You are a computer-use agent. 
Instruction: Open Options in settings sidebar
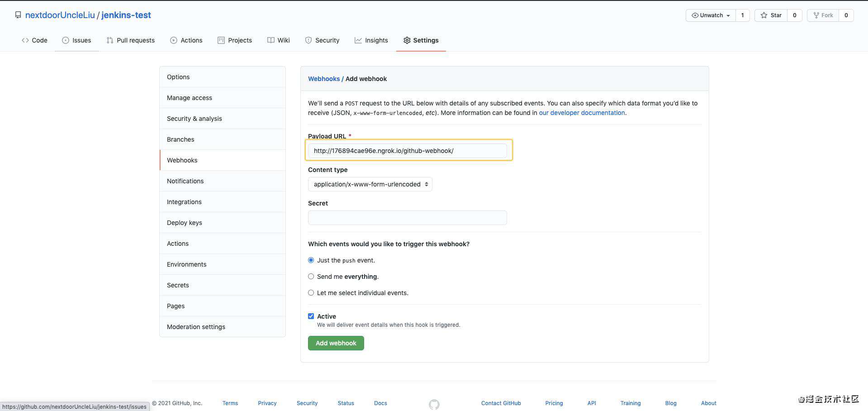pos(223,77)
